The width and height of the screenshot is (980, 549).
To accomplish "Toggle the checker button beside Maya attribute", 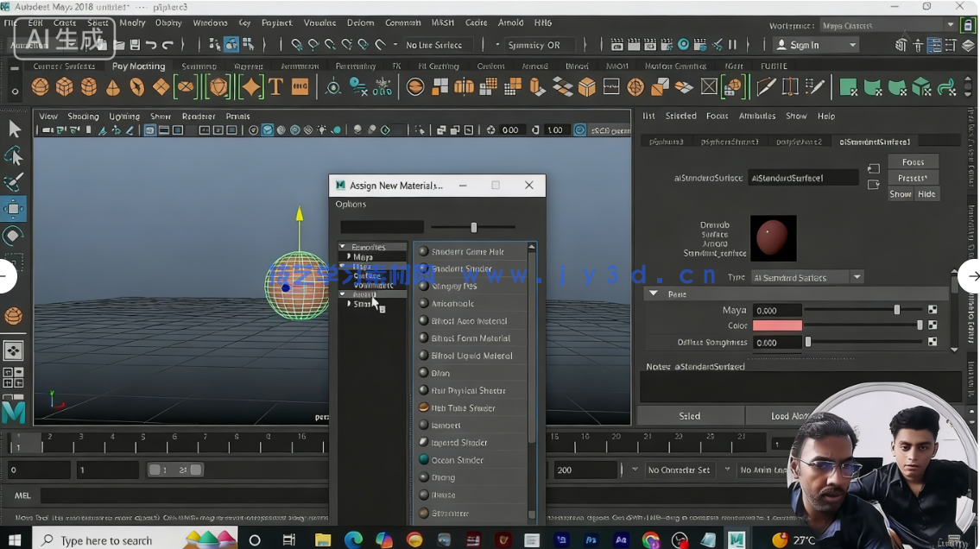I will click(x=933, y=310).
